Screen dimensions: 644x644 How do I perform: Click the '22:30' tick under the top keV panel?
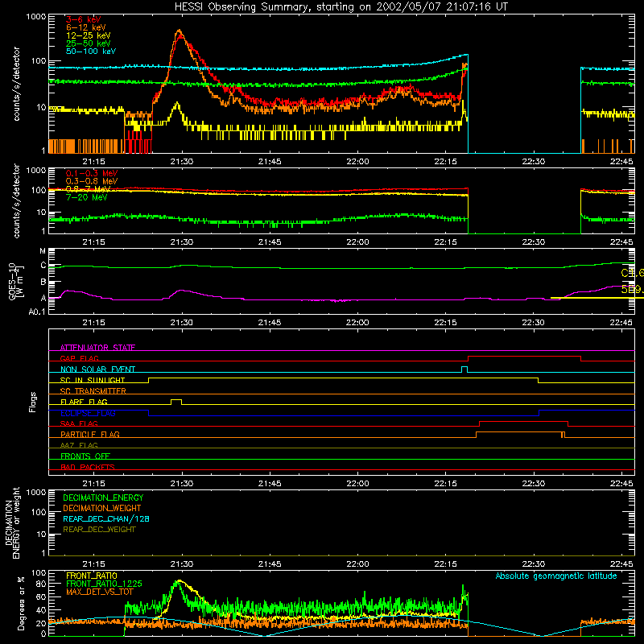click(534, 162)
